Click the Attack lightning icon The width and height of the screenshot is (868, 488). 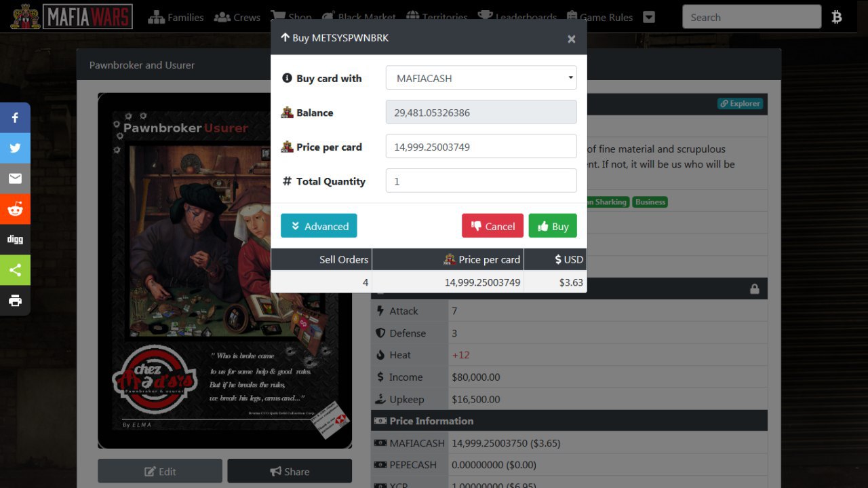click(380, 311)
